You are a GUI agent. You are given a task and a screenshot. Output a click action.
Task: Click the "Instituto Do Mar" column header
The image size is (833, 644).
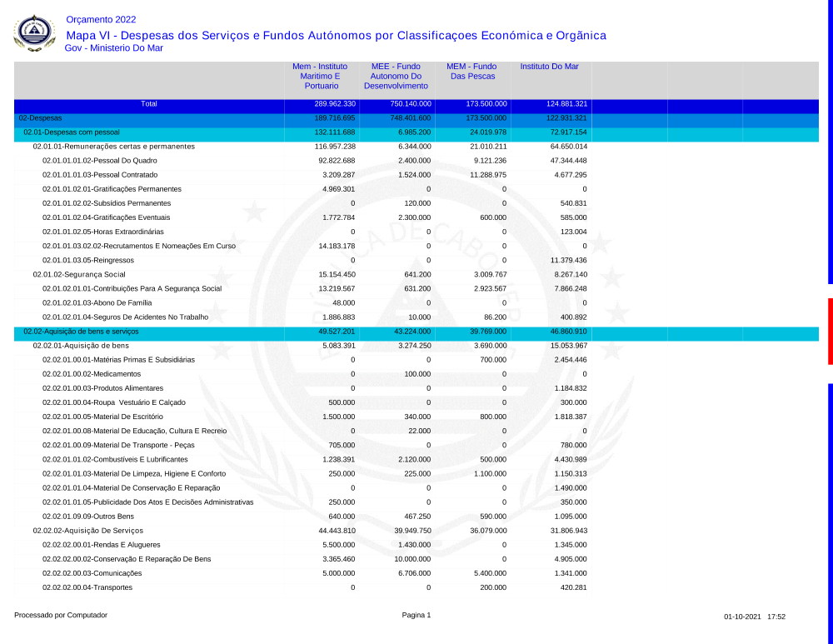549,67
